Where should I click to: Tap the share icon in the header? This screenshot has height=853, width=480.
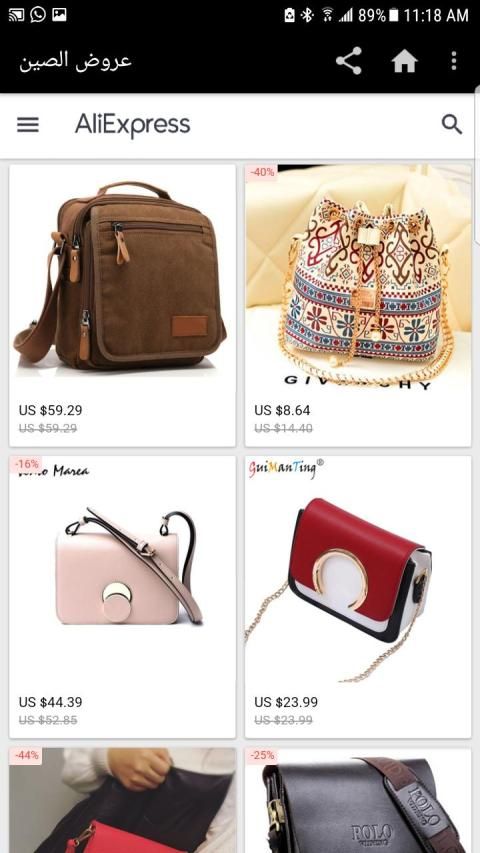(x=349, y=60)
